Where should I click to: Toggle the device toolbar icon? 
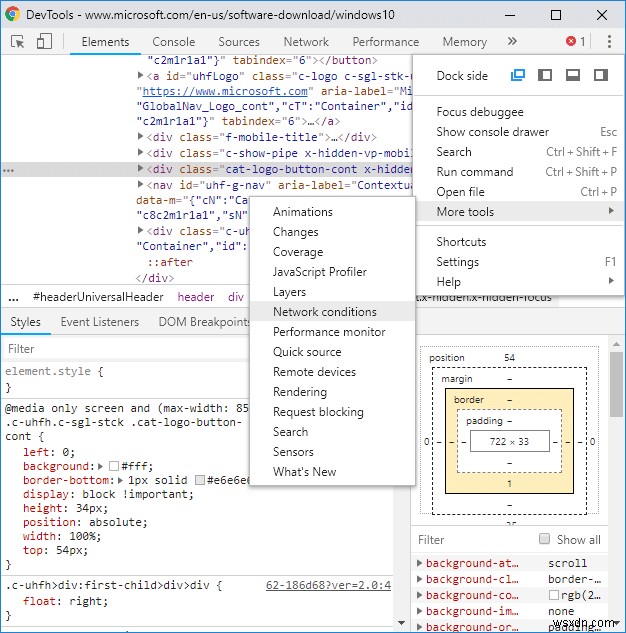44,42
